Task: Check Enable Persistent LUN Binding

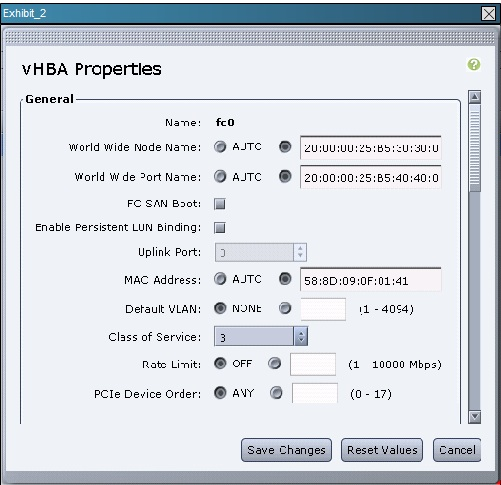Action: coord(220,228)
